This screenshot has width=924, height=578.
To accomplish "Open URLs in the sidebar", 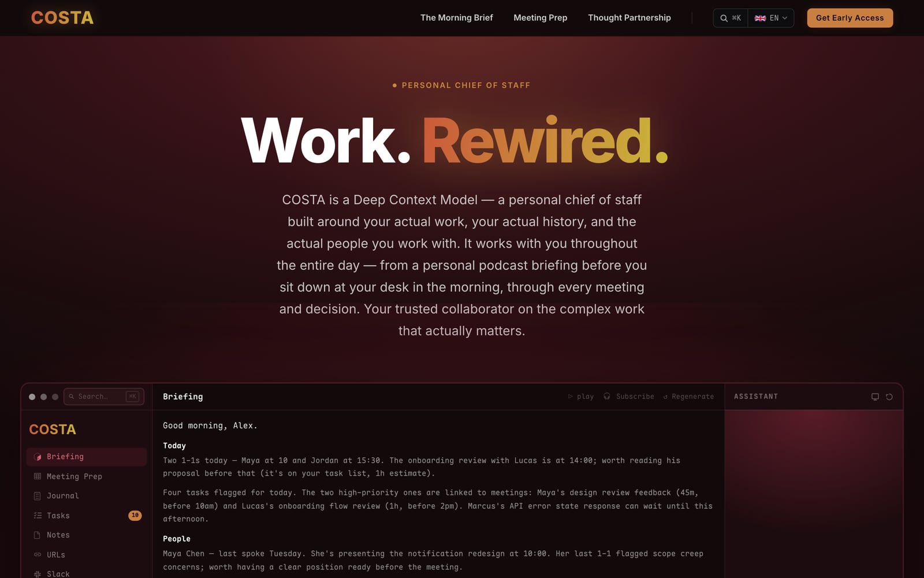I will (x=87, y=555).
